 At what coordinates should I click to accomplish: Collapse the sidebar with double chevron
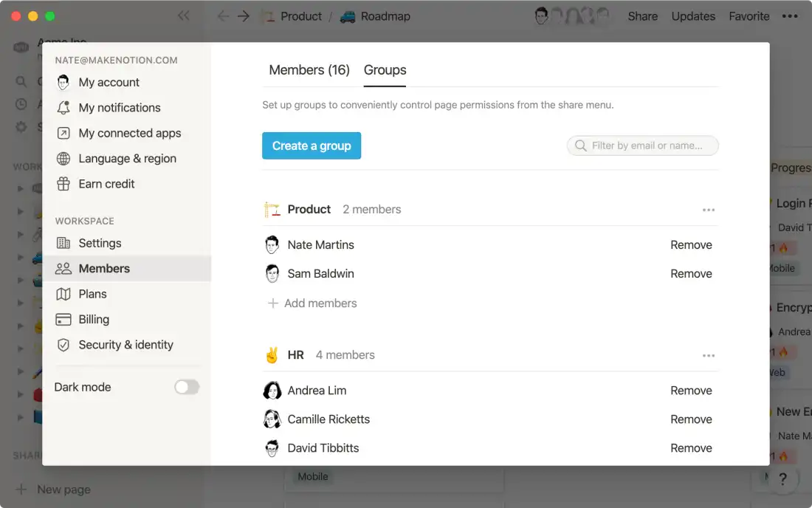[184, 15]
